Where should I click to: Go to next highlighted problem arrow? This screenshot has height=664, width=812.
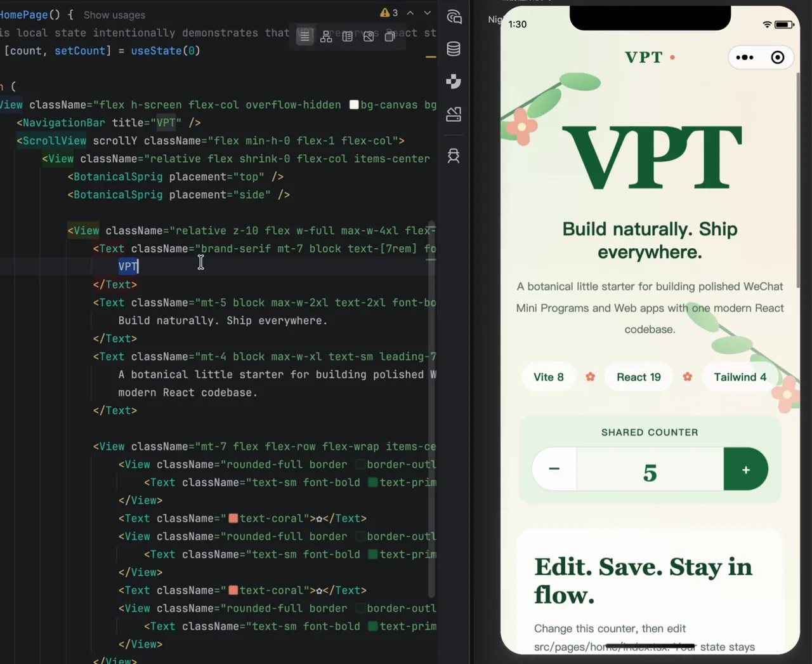coord(428,13)
